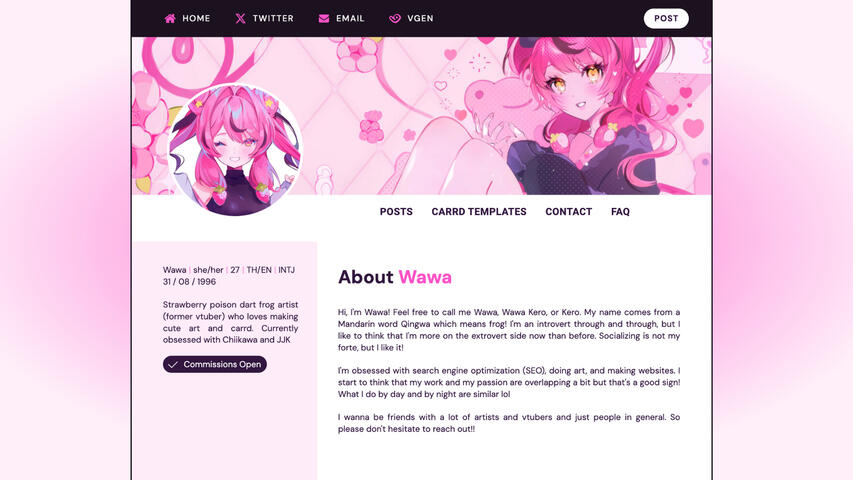Switch to the POSTS tab
The image size is (853, 480).
coord(396,212)
